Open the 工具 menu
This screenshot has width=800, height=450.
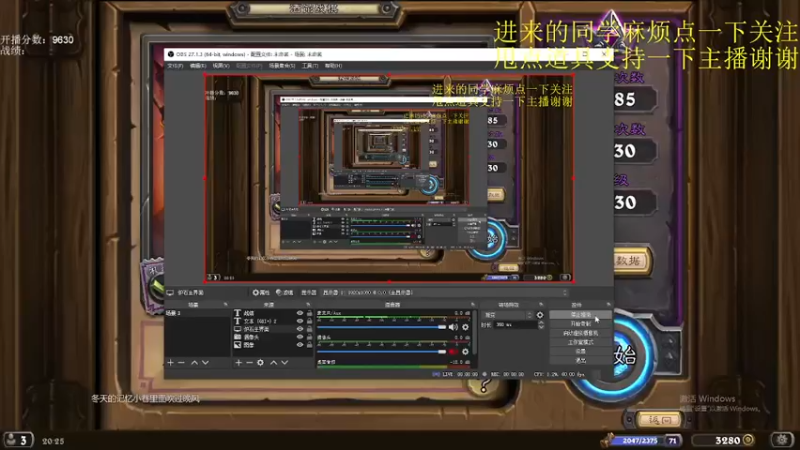[310, 66]
